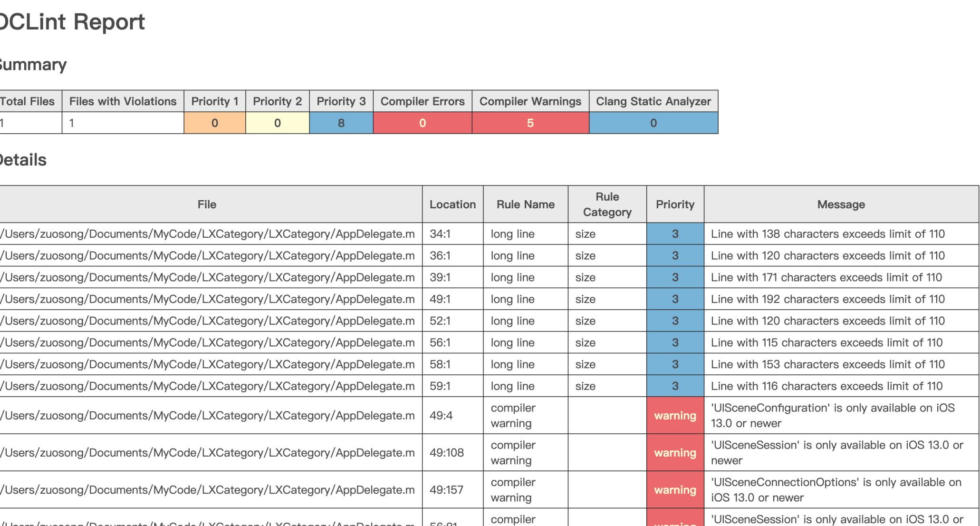Viewport: 980px width, 526px height.
Task: Click the Priority column header in Details
Action: tap(675, 205)
